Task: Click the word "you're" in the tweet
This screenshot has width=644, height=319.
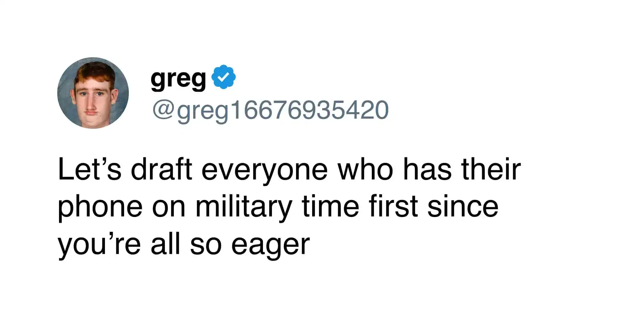Action: pyautogui.click(x=99, y=245)
